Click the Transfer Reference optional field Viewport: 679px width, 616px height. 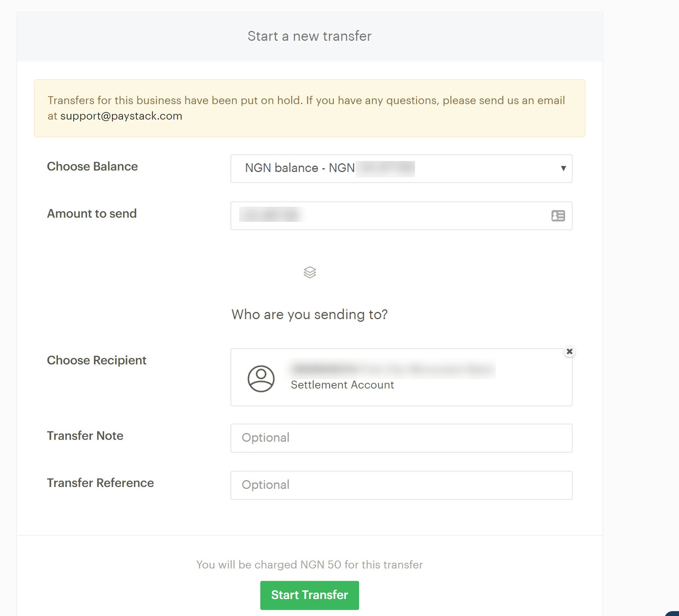pos(401,485)
